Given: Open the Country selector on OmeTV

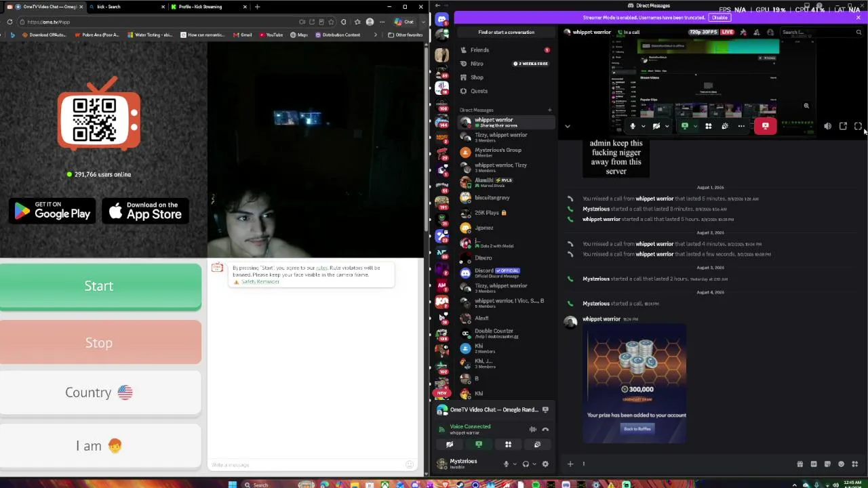Looking at the screenshot, I should (99, 392).
